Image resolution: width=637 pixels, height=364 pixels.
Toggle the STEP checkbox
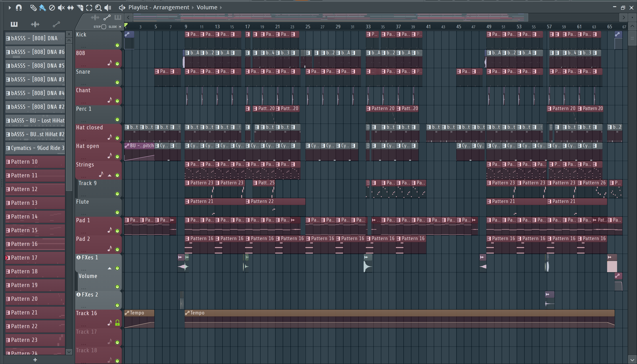coord(104,27)
